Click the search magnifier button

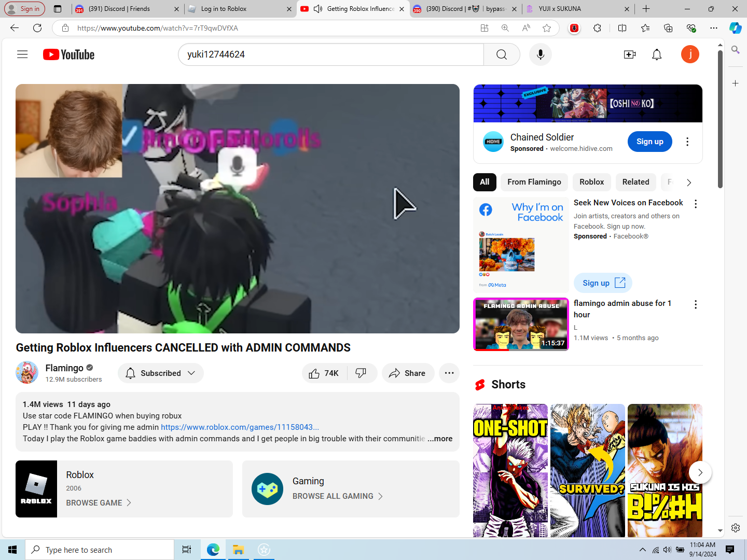(502, 54)
